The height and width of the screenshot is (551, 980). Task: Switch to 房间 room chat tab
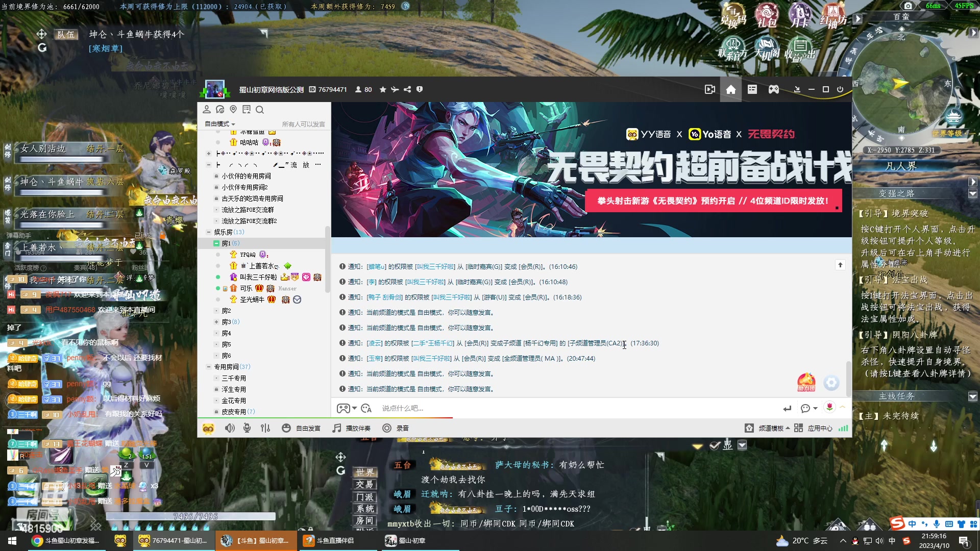coord(365,520)
